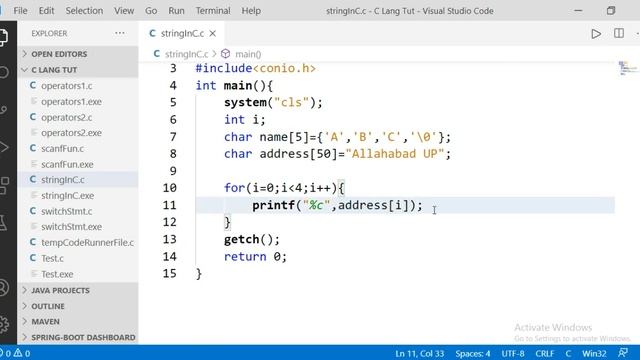The height and width of the screenshot is (360, 640).
Task: Click the code minimap
Action: (627, 68)
